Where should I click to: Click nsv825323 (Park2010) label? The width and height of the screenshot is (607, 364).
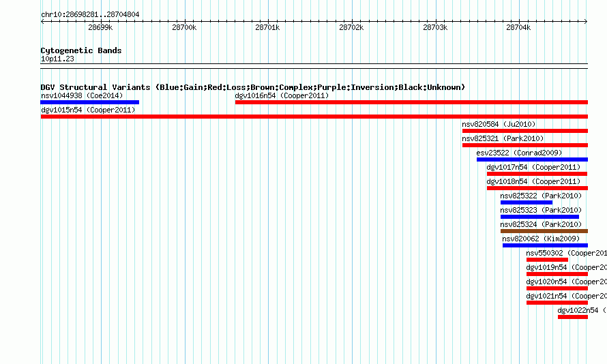point(541,210)
